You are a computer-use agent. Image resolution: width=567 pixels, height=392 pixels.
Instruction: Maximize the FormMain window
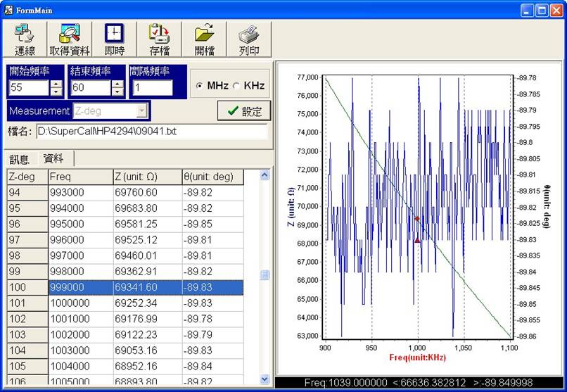tap(542, 10)
